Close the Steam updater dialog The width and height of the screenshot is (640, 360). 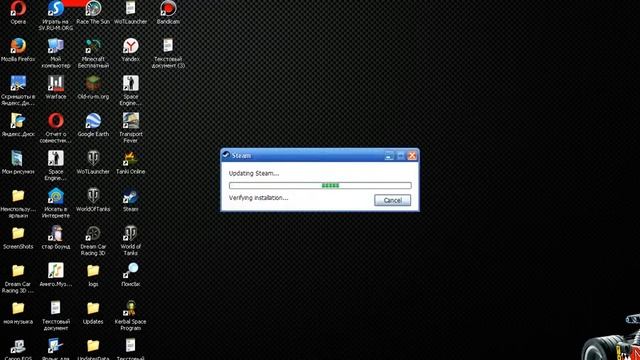(412, 156)
